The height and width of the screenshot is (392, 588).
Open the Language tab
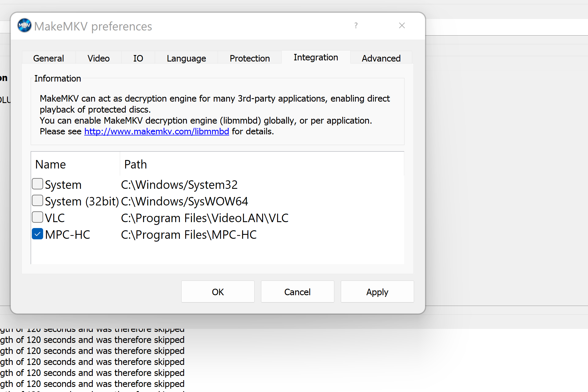coord(186,58)
